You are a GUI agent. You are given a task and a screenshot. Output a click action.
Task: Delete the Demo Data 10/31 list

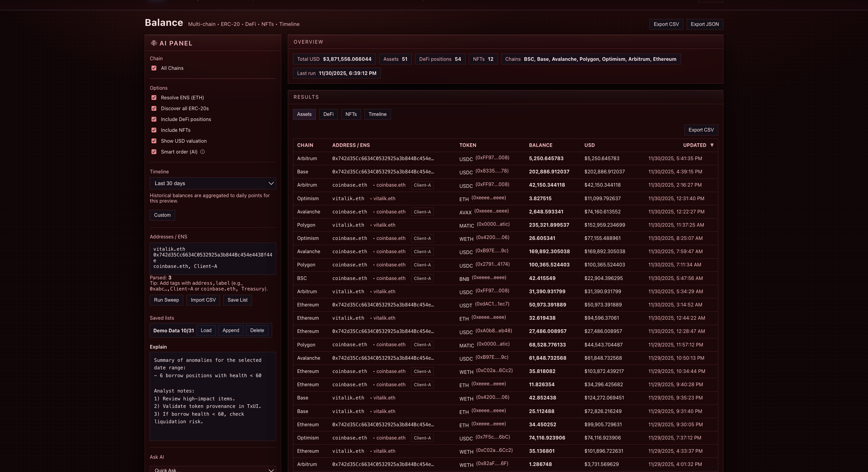click(257, 331)
